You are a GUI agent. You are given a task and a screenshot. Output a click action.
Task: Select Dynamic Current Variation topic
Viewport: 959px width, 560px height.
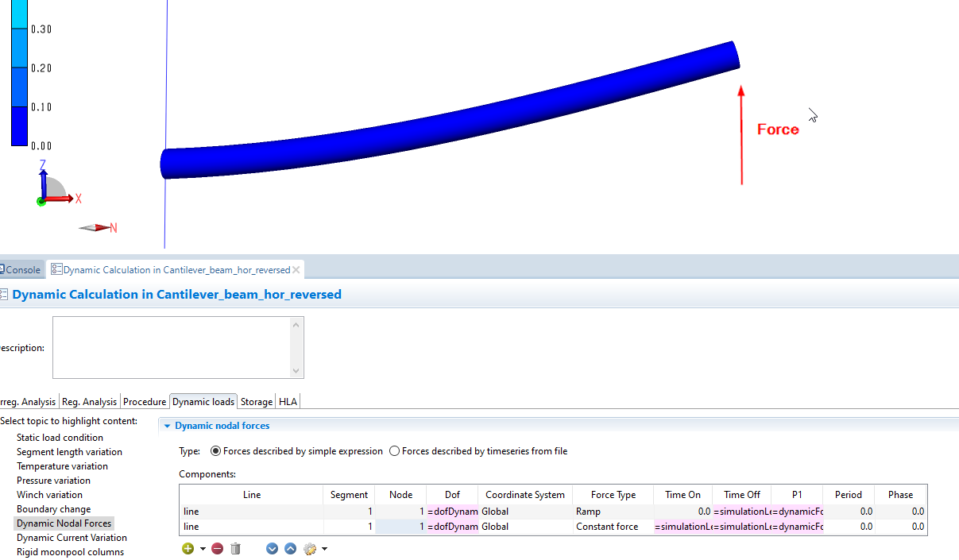(72, 538)
